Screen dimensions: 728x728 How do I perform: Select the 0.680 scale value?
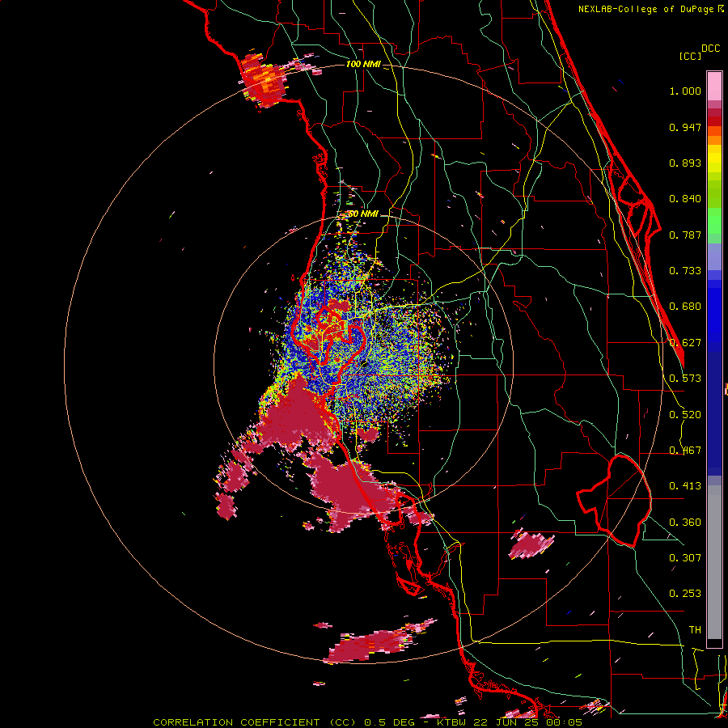coord(685,307)
